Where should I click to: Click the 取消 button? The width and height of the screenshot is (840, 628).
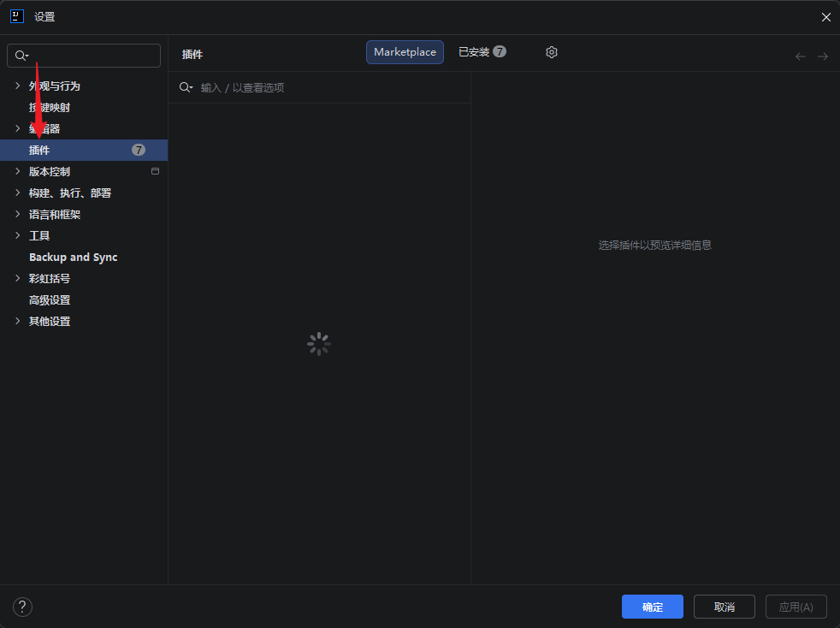click(x=725, y=607)
